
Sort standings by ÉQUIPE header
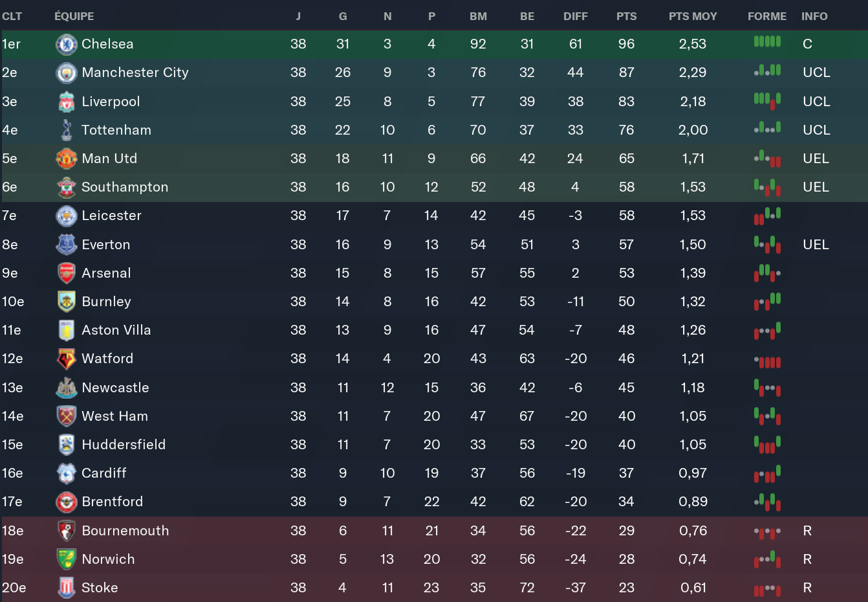point(74,16)
